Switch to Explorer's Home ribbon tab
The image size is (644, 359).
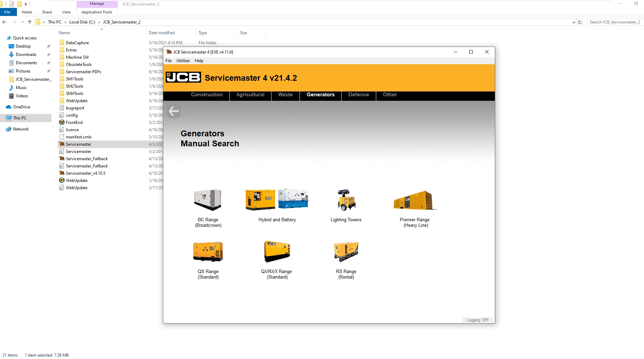(27, 12)
